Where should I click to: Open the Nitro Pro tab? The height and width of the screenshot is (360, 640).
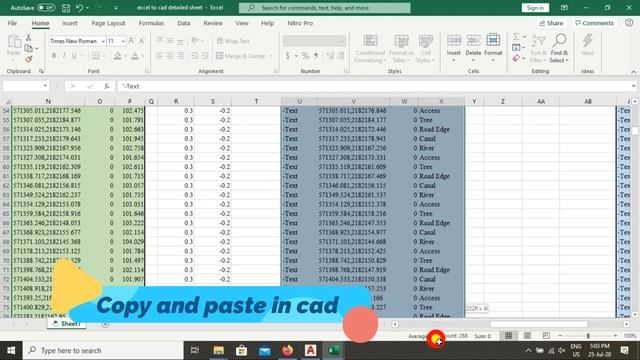pos(300,23)
